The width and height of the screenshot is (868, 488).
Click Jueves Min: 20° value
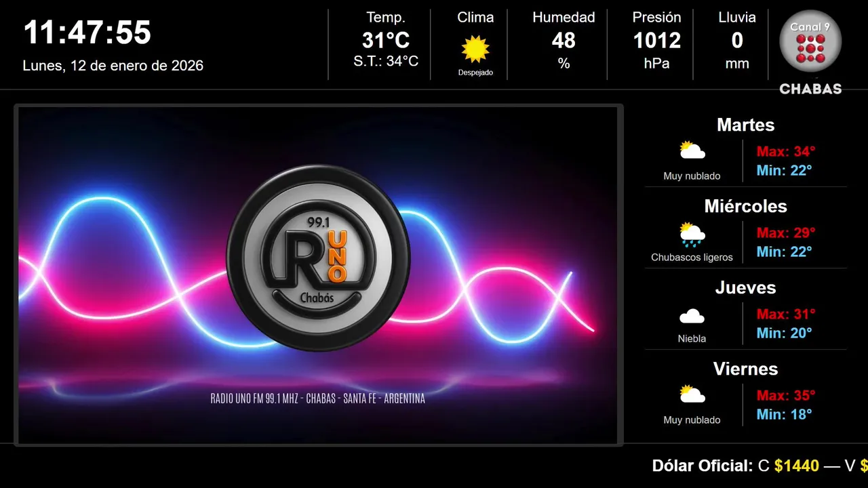(x=784, y=333)
